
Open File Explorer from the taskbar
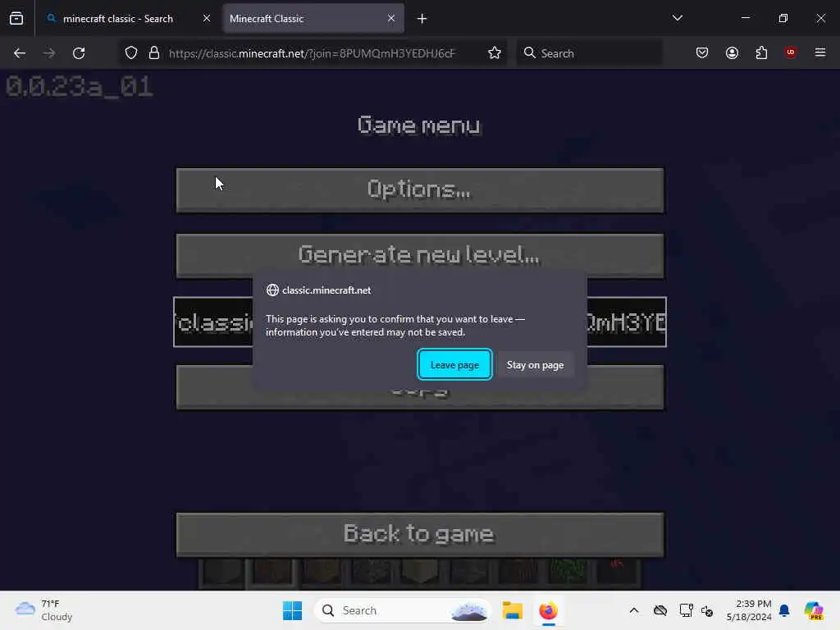512,610
